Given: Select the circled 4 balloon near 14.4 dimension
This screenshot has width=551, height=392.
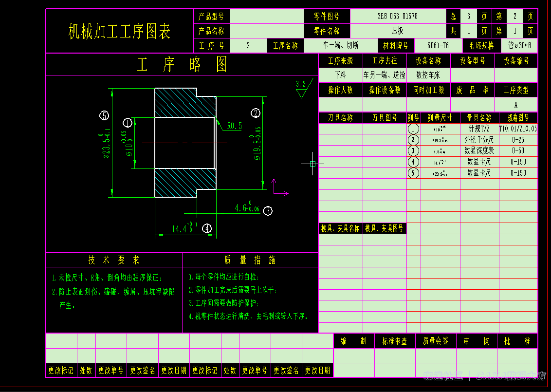Looking at the screenshot, I should pyautogui.click(x=207, y=228).
